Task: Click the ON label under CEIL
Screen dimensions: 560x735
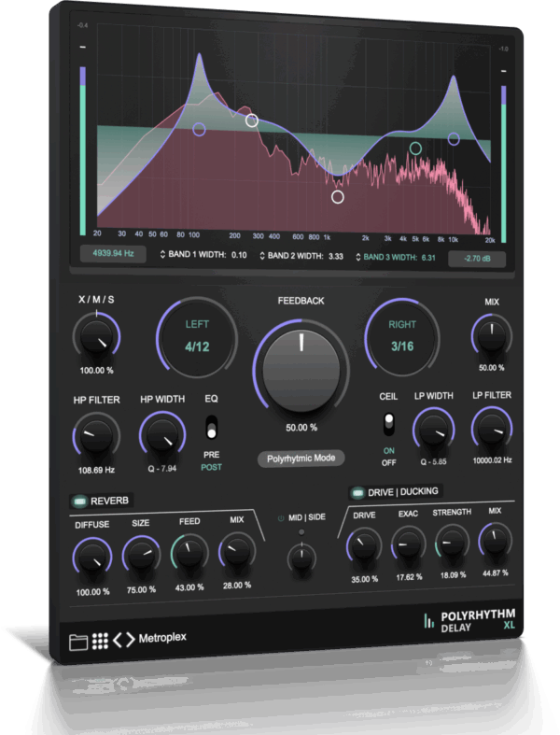Action: [x=389, y=450]
